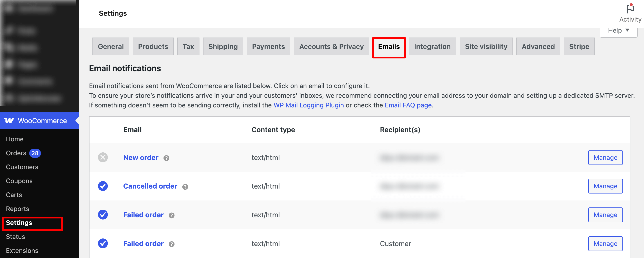Click help tooltip icon next to New order
The image size is (644, 258).
coord(166,158)
